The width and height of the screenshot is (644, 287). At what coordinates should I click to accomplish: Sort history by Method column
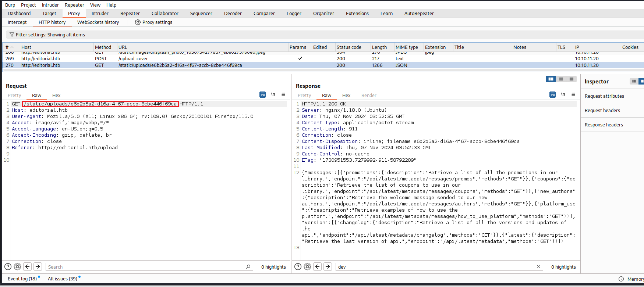pyautogui.click(x=105, y=47)
